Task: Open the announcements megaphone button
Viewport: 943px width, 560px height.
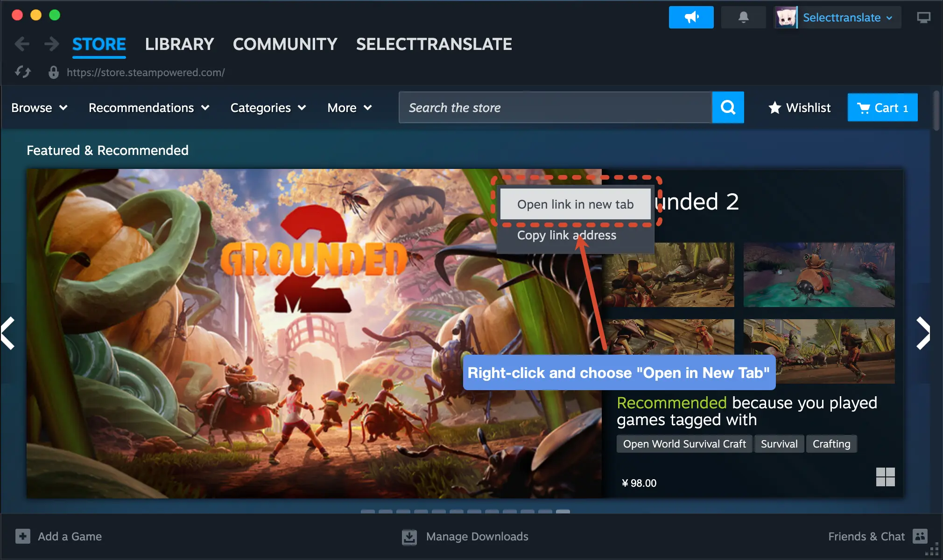Action: [x=691, y=17]
